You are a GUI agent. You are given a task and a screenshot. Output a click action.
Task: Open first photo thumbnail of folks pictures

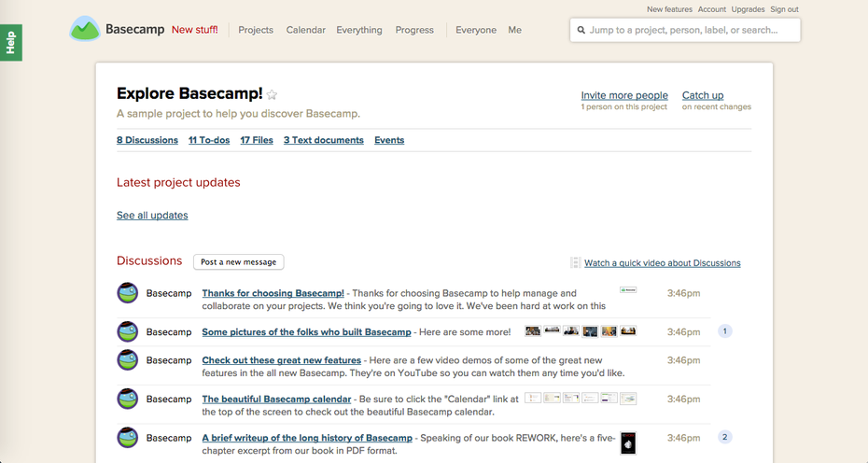tap(533, 331)
